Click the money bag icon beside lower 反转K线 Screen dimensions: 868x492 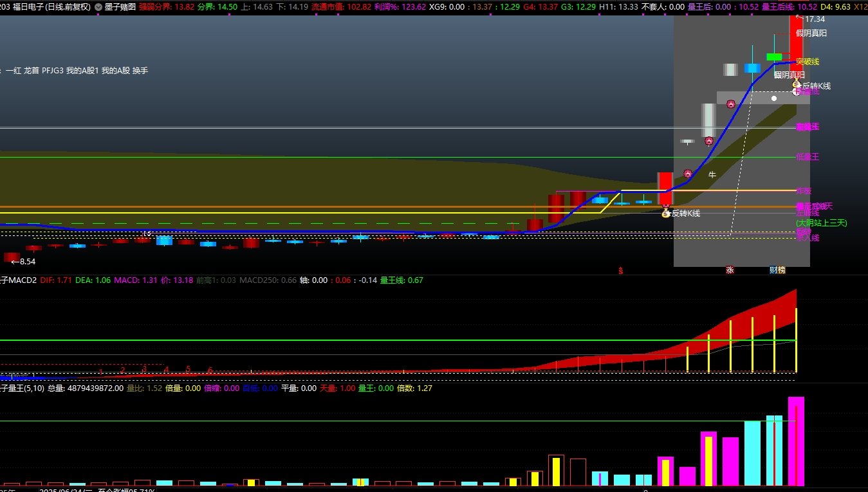point(666,214)
